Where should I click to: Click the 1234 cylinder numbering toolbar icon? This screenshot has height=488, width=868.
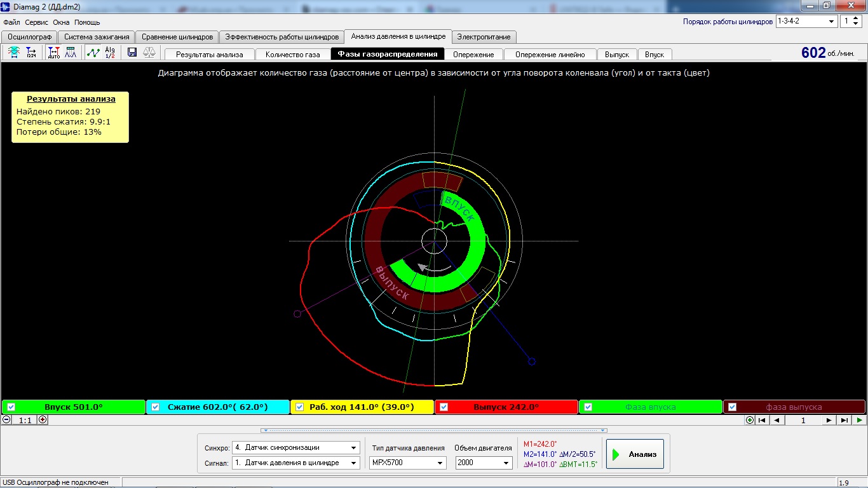(31, 53)
